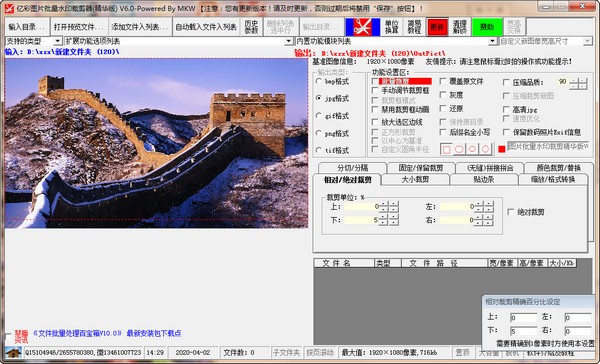
Task: Click 添加文件入列表 button
Action: tap(140, 27)
